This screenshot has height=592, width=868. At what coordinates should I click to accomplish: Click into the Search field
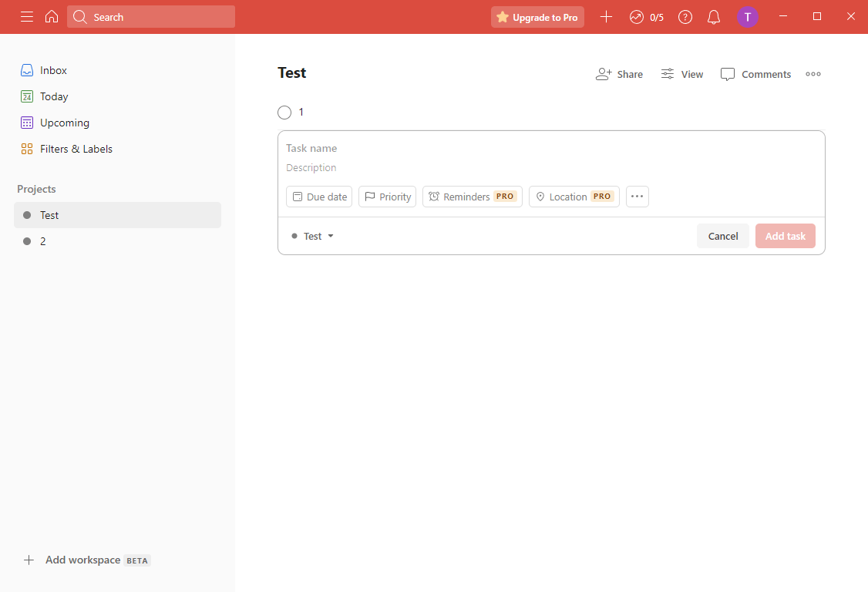151,17
